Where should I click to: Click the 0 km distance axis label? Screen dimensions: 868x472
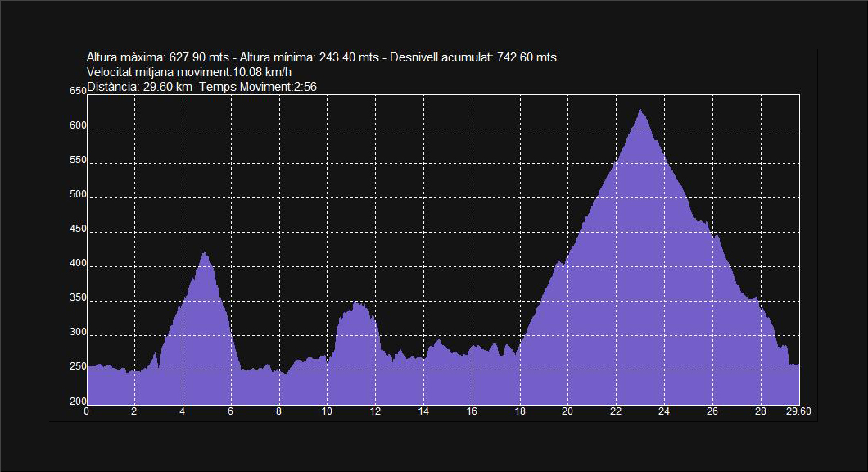(86, 411)
